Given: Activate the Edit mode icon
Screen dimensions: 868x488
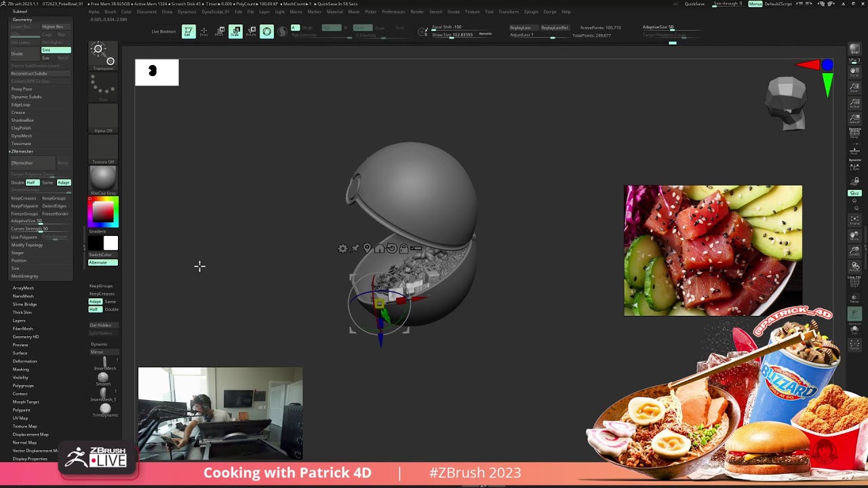Looking at the screenshot, I should 189,31.
